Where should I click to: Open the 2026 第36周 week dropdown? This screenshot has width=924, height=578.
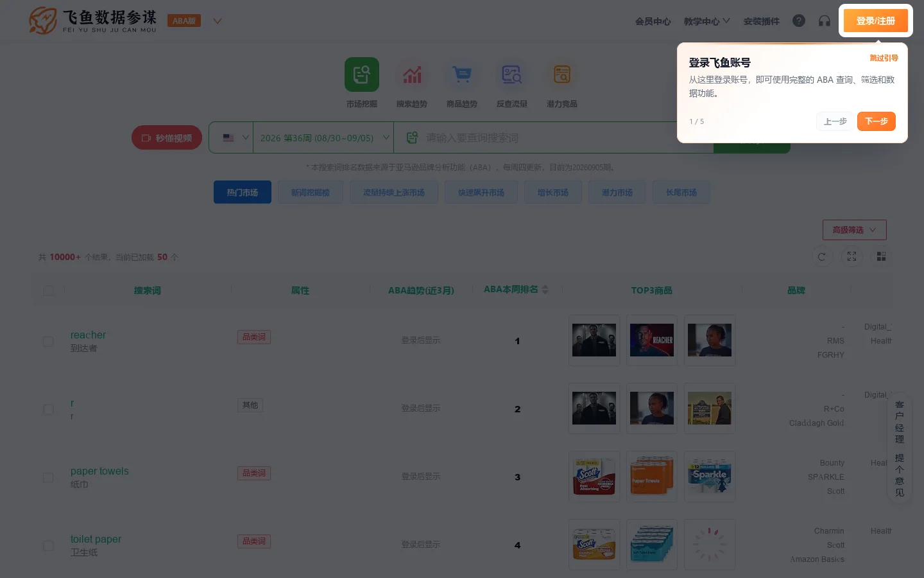pyautogui.click(x=323, y=137)
